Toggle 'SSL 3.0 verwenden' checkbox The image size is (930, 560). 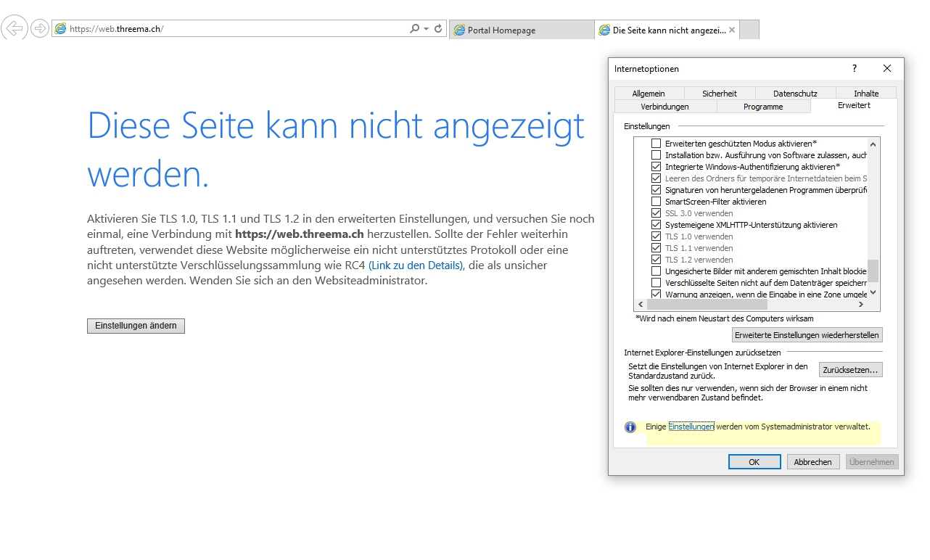coord(657,213)
